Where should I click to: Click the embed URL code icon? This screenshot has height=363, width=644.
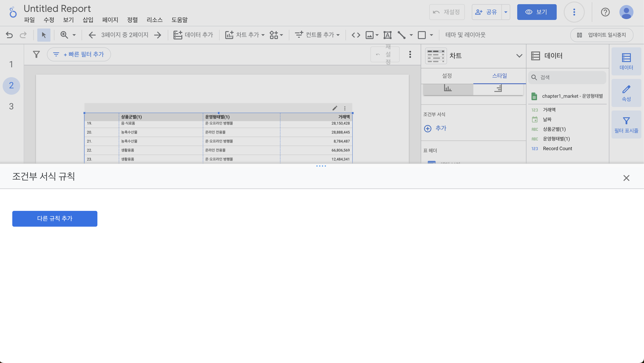click(x=356, y=35)
